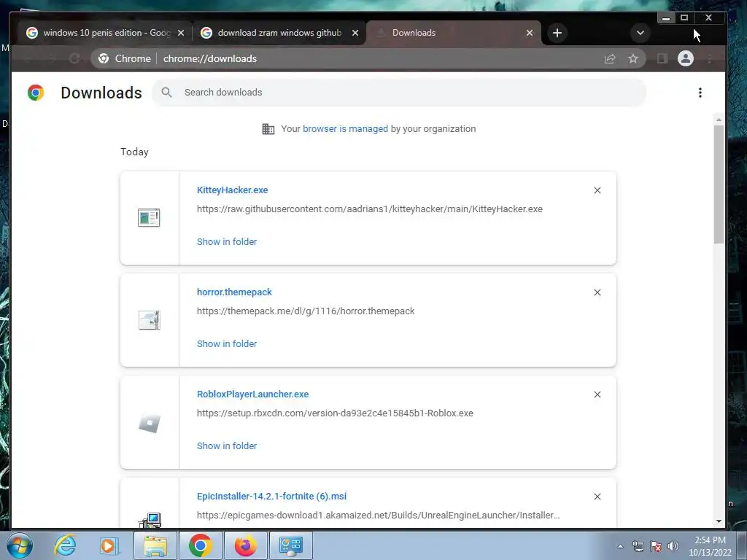Click the search magnifier icon

pyautogui.click(x=166, y=93)
